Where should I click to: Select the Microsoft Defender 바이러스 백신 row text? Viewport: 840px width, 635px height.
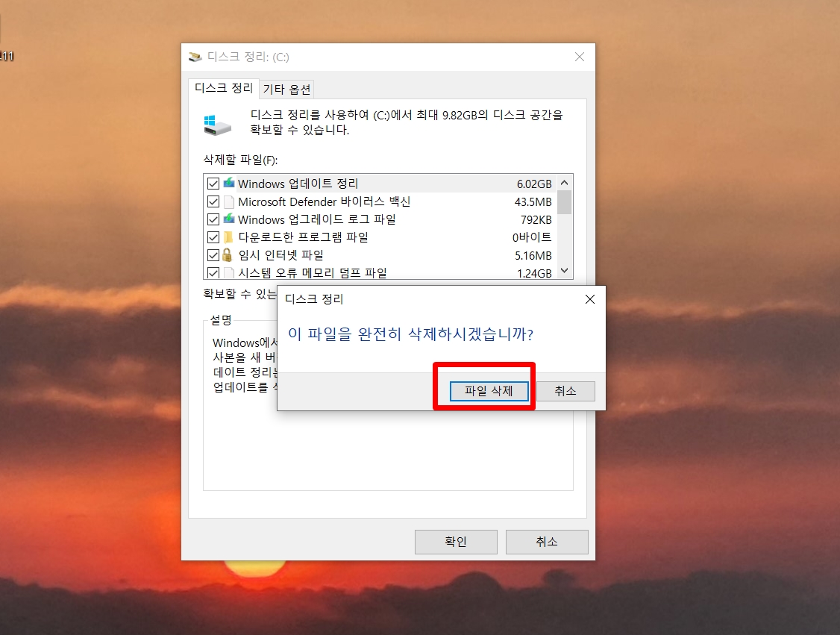(x=324, y=202)
